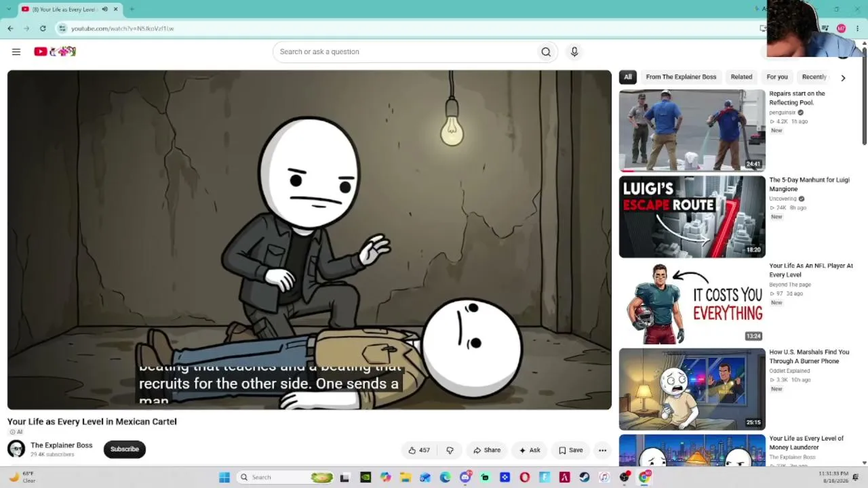The height and width of the screenshot is (488, 868).
Task: Open The Explainer Boss channel name link
Action: (62, 445)
